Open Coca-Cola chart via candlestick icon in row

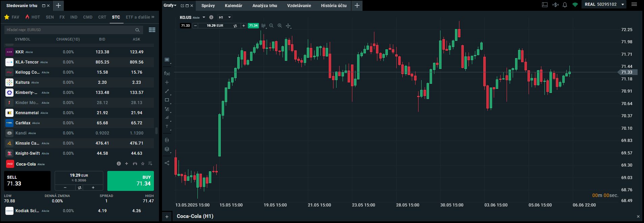(x=135, y=164)
